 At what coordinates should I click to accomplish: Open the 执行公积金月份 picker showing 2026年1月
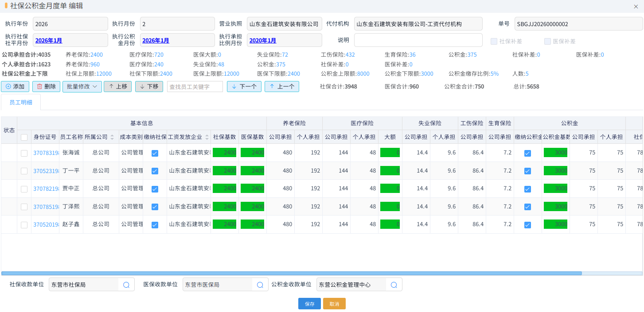pos(177,40)
